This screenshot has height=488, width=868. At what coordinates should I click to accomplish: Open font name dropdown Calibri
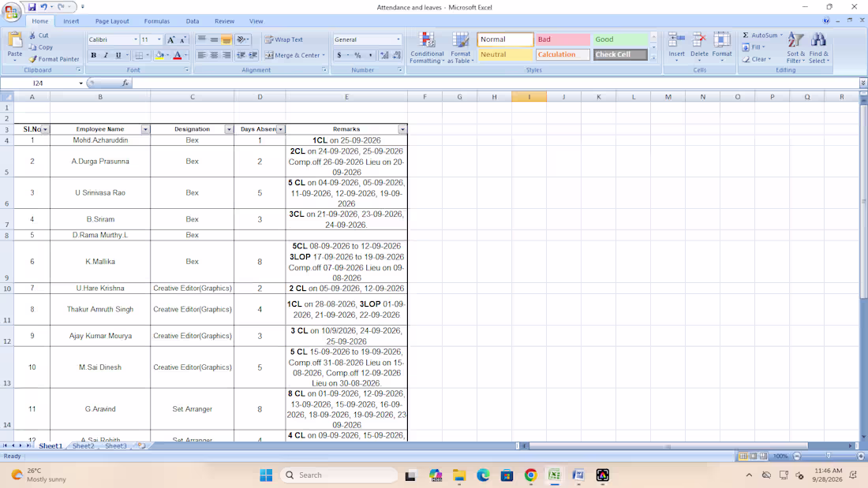pos(136,40)
